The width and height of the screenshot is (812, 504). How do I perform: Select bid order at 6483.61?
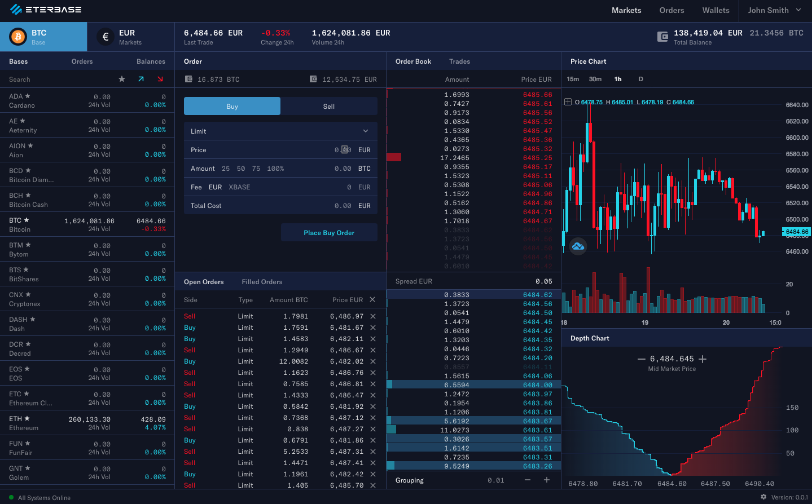(x=474, y=430)
